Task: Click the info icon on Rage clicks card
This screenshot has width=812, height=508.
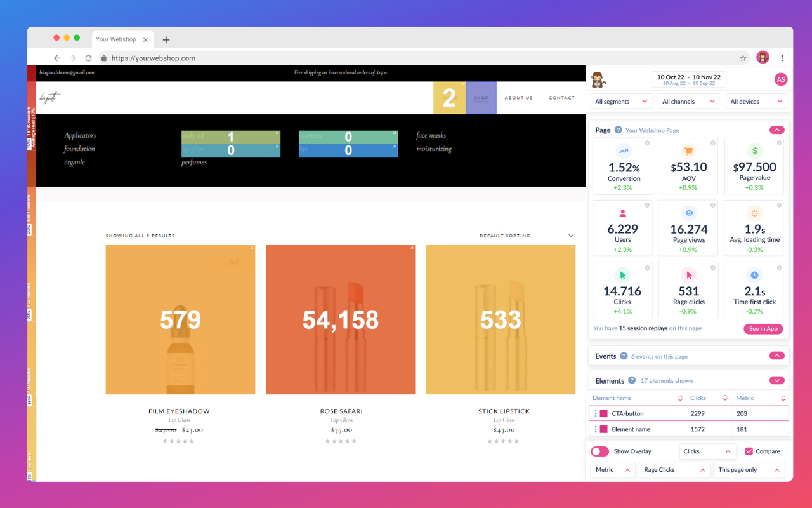Action: [x=713, y=267]
